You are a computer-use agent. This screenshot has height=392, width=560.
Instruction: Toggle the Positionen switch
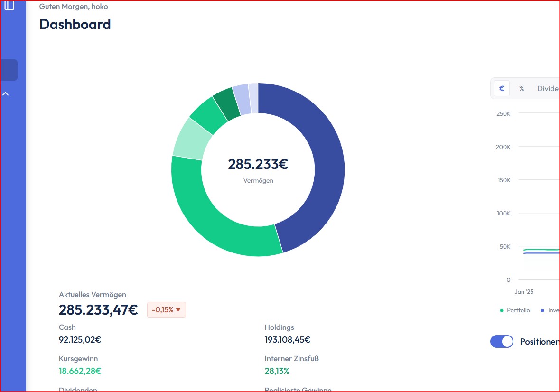coord(502,342)
